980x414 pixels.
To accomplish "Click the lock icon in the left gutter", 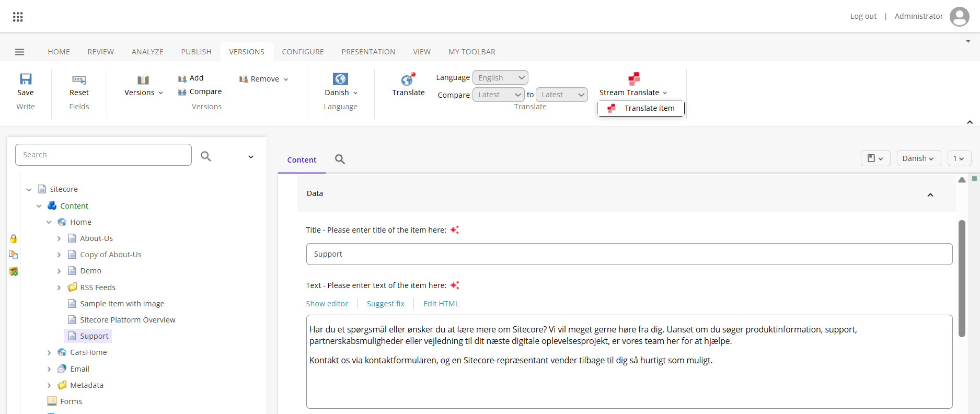I will click(x=14, y=239).
